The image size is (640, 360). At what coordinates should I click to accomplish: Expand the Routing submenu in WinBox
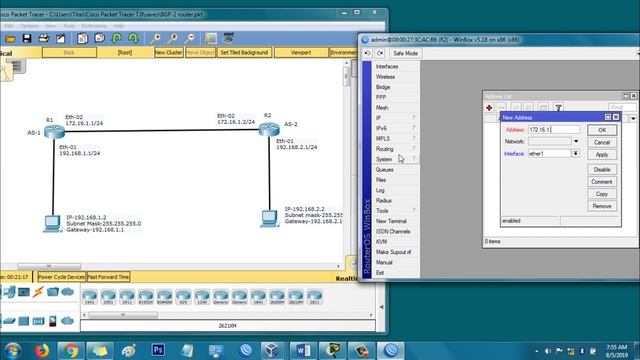tap(395, 149)
